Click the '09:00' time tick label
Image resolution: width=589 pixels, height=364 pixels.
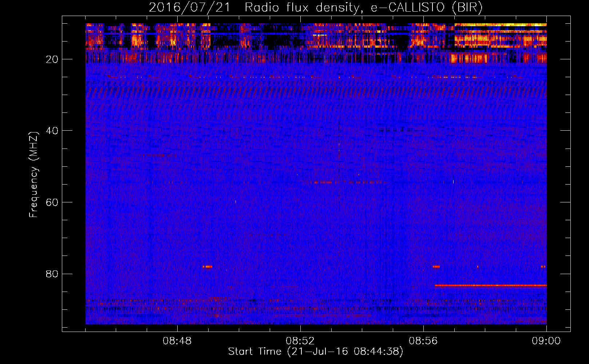546,341
